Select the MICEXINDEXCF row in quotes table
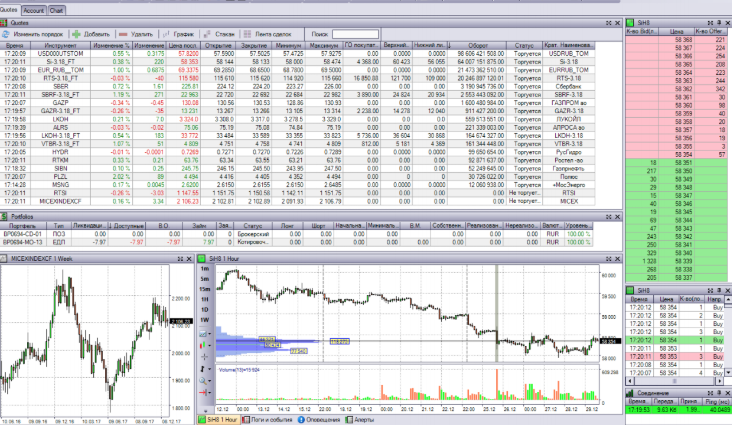This screenshot has width=732, height=425. [297, 201]
